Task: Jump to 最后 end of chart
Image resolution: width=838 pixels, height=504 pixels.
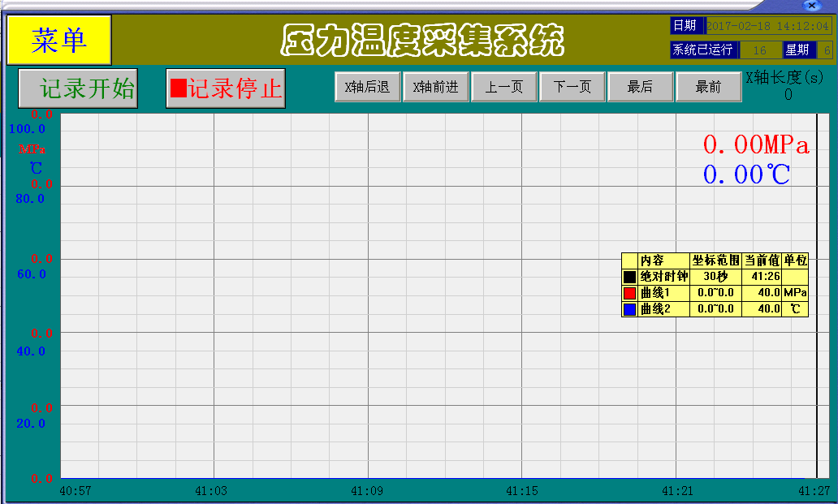Action: 641,87
